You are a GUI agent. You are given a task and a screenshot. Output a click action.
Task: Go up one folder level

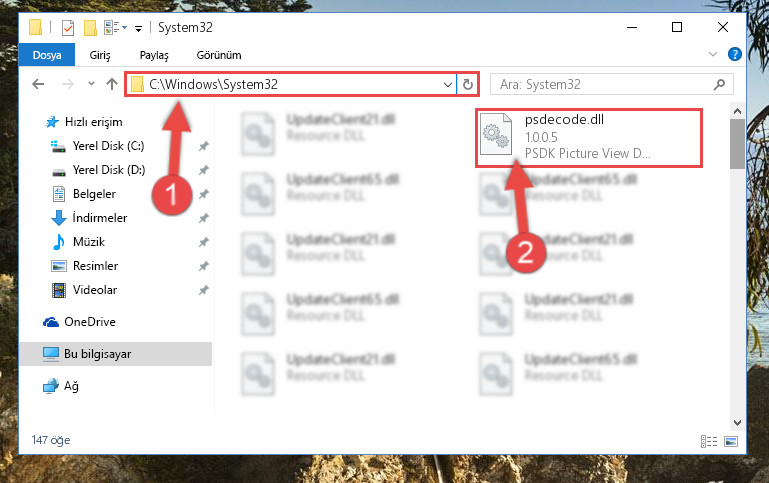(x=112, y=84)
